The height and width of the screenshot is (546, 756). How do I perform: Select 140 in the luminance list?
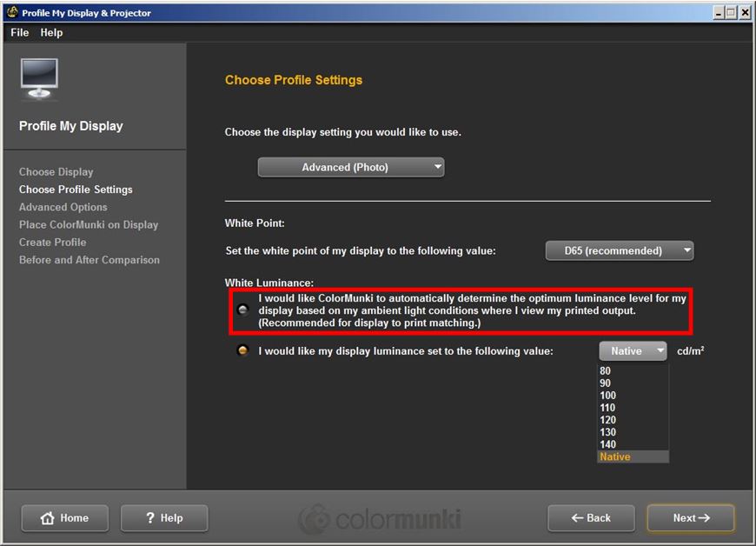pyautogui.click(x=608, y=444)
